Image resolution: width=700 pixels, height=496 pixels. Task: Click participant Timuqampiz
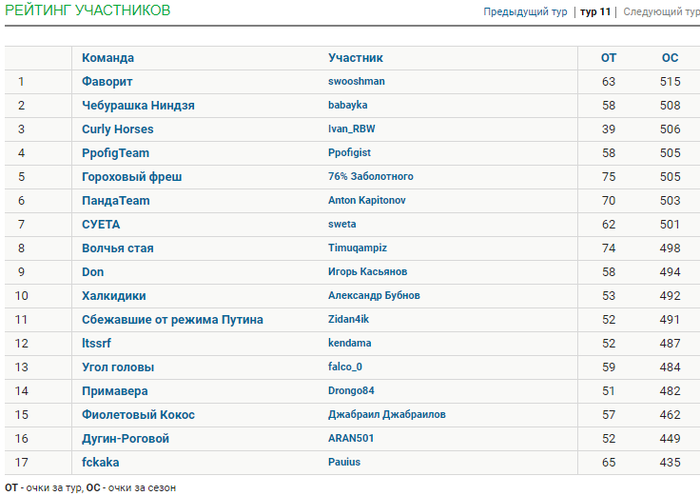pos(358,248)
